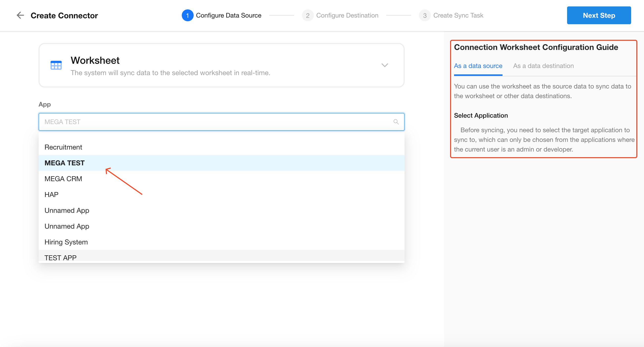Image resolution: width=644 pixels, height=347 pixels.
Task: Click Configure Destination step label
Action: (347, 16)
